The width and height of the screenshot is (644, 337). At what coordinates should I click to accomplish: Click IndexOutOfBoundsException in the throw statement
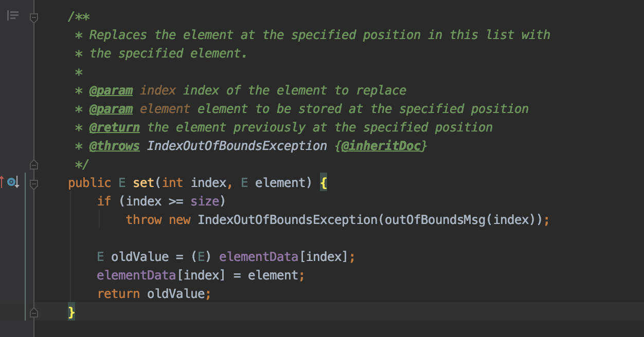[288, 220]
